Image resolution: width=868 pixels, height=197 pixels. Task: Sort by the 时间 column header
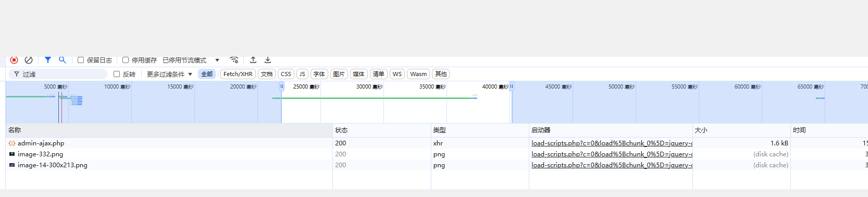(829, 130)
